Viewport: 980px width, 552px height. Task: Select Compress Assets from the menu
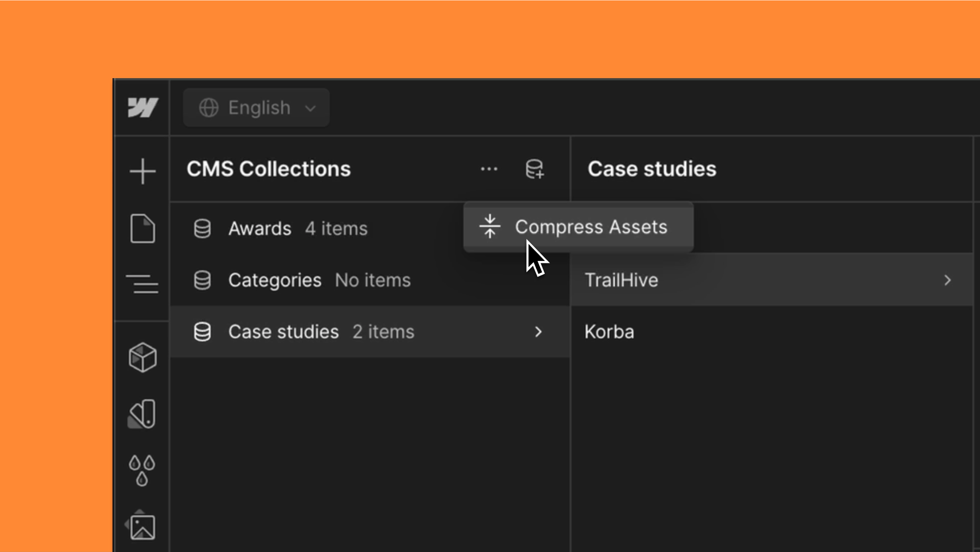[x=591, y=226]
